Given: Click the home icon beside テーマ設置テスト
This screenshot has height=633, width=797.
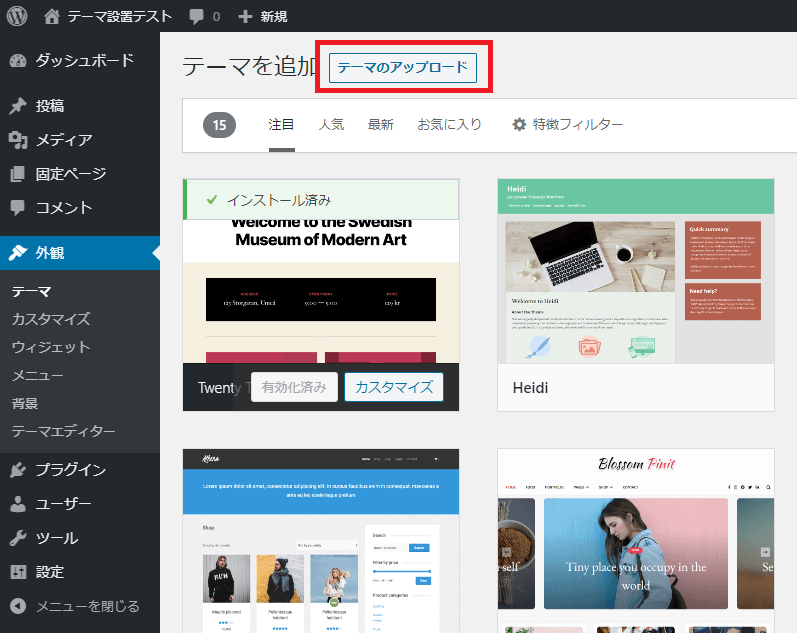Looking at the screenshot, I should point(52,17).
